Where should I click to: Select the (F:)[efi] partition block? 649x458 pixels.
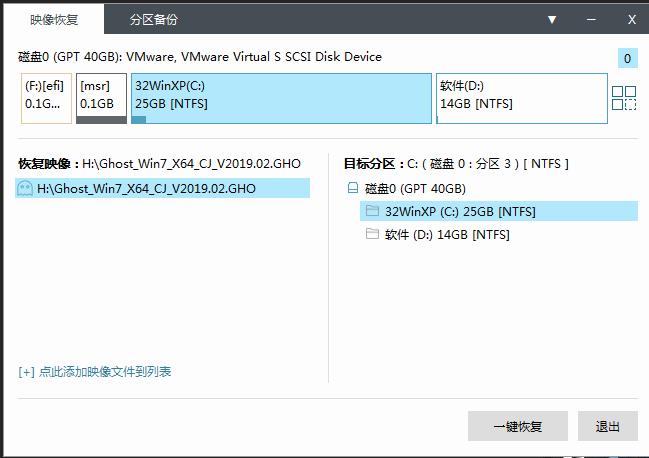point(46,98)
